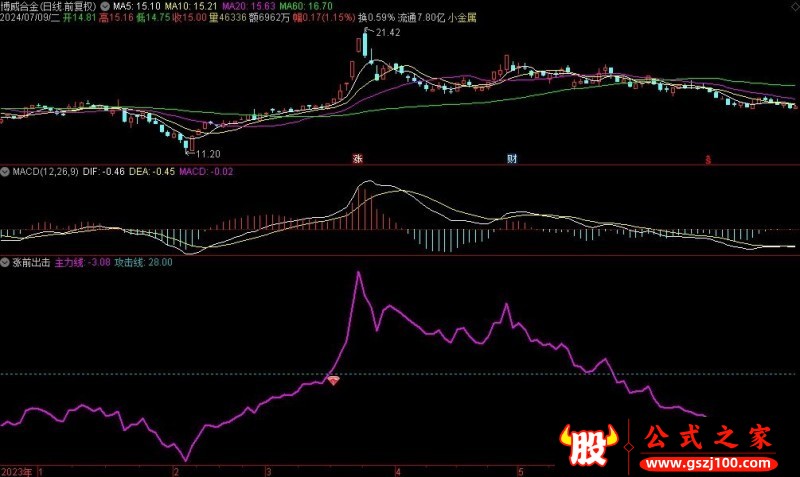Click month 3 on the time axis

[268, 471]
